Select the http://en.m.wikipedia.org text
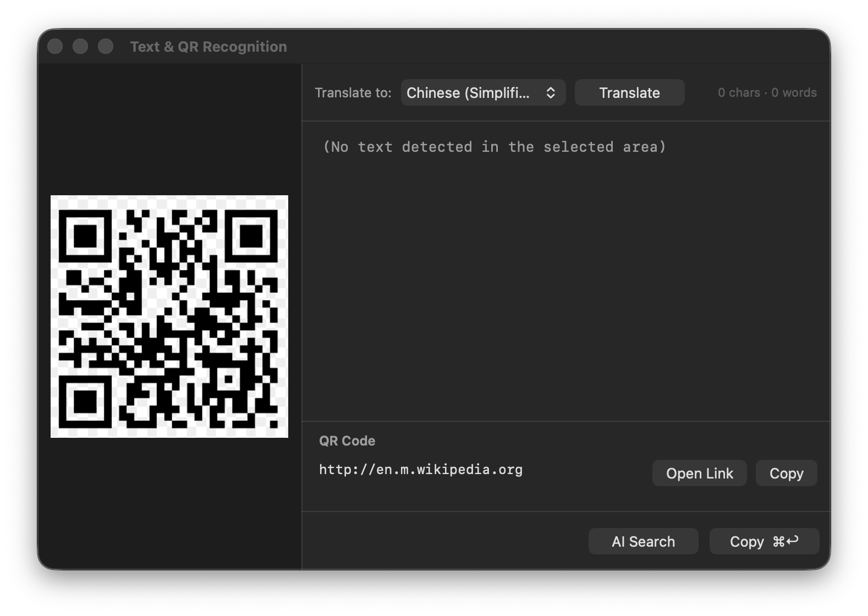The height and width of the screenshot is (616, 868). [x=421, y=470]
